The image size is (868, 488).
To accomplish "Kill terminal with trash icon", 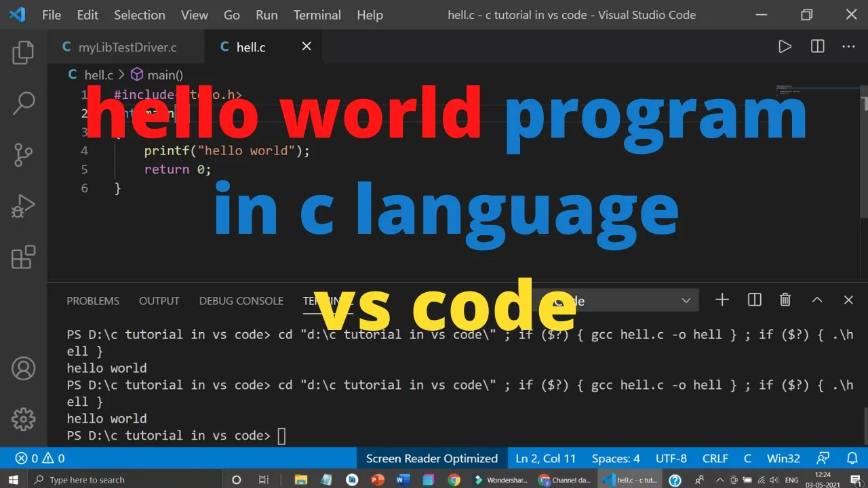I will [x=785, y=300].
